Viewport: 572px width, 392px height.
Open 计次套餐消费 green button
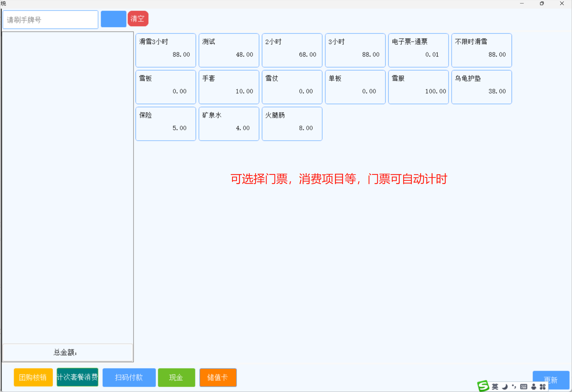(x=77, y=377)
